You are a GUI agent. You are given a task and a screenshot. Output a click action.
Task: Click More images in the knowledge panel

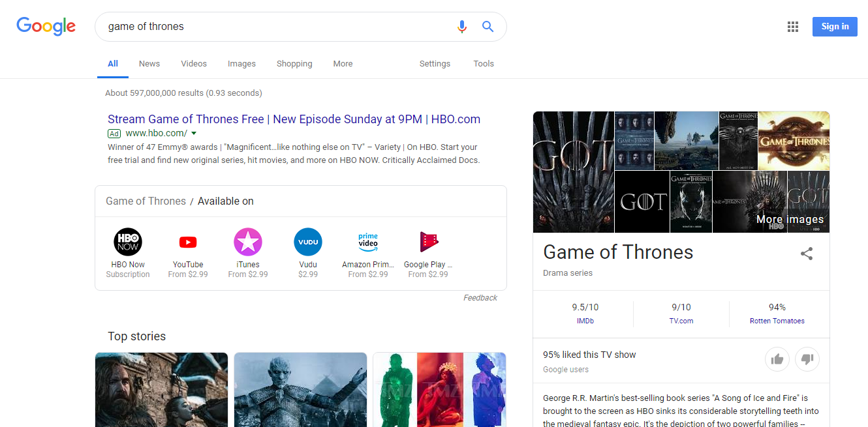click(790, 220)
